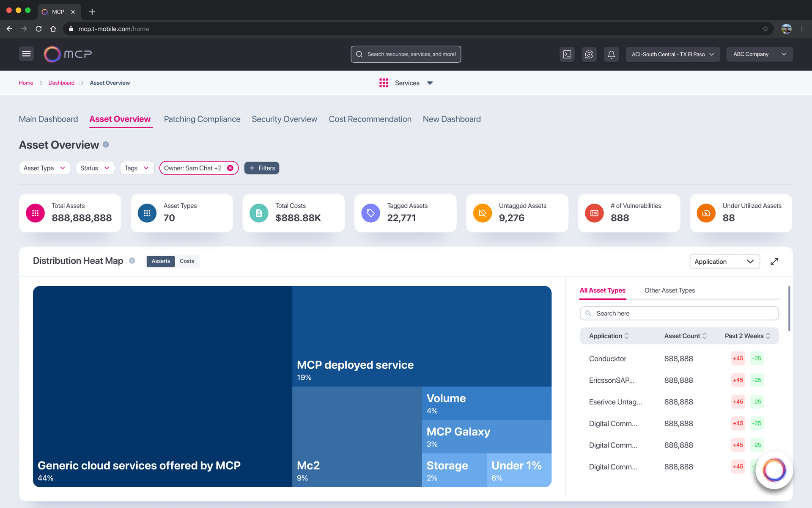Open the support chat icon
The image size is (812, 508).
click(589, 54)
